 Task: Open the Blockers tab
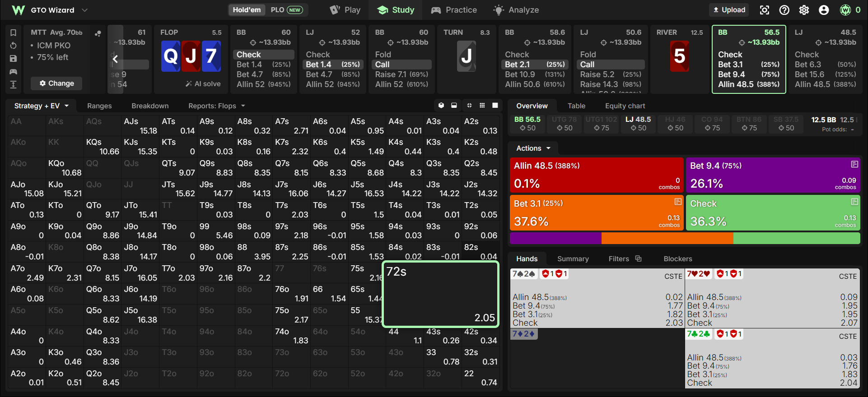(x=677, y=259)
